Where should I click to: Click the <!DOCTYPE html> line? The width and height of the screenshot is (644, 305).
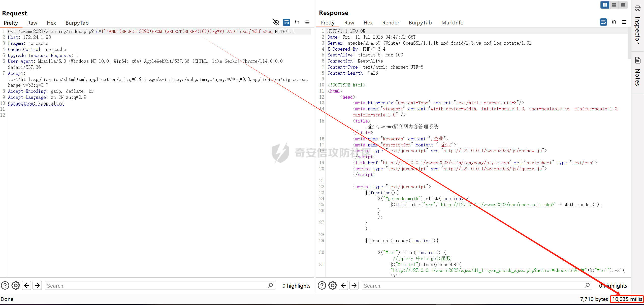[x=346, y=85]
